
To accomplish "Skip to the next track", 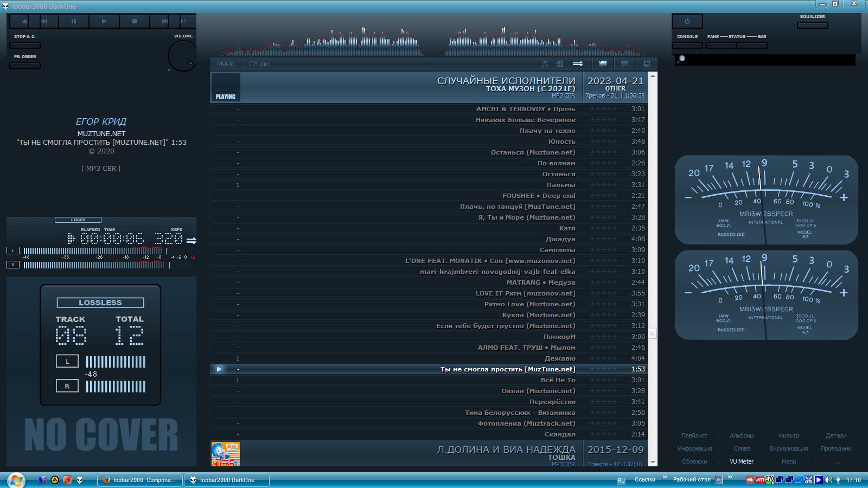I will [x=164, y=21].
